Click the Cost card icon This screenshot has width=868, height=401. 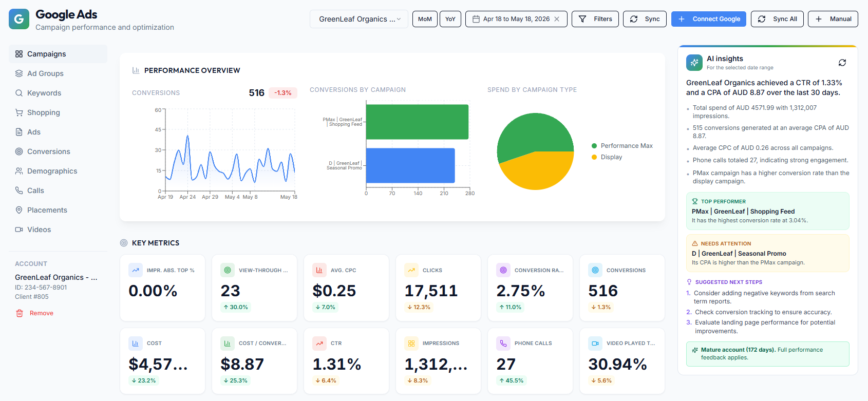point(136,343)
